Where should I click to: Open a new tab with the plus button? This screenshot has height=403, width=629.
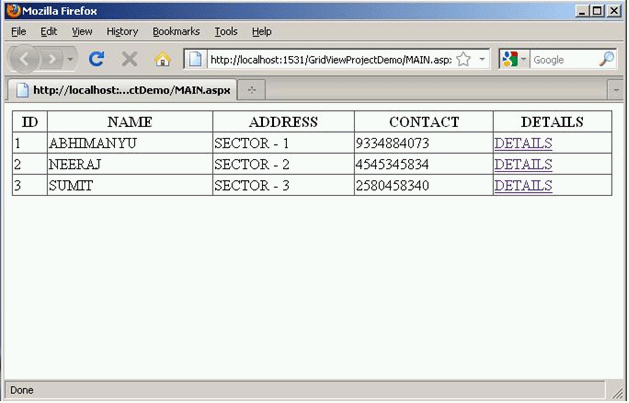coord(252,90)
